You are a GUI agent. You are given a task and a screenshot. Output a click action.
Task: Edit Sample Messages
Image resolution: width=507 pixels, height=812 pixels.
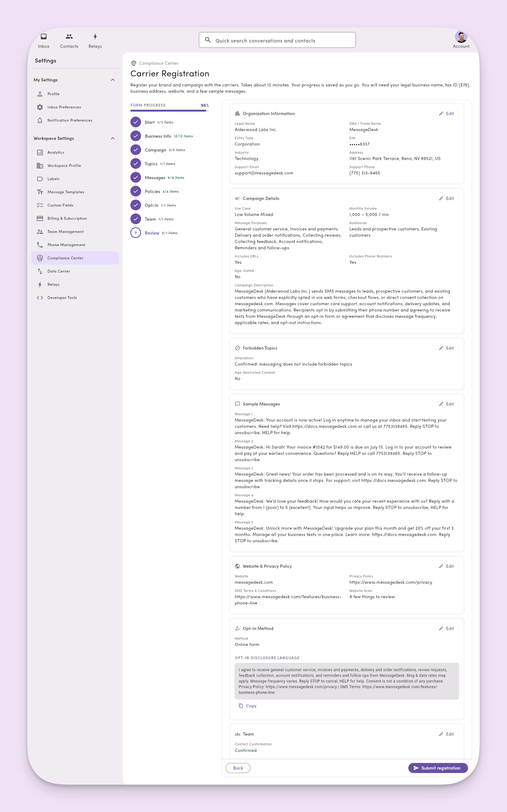tap(446, 404)
